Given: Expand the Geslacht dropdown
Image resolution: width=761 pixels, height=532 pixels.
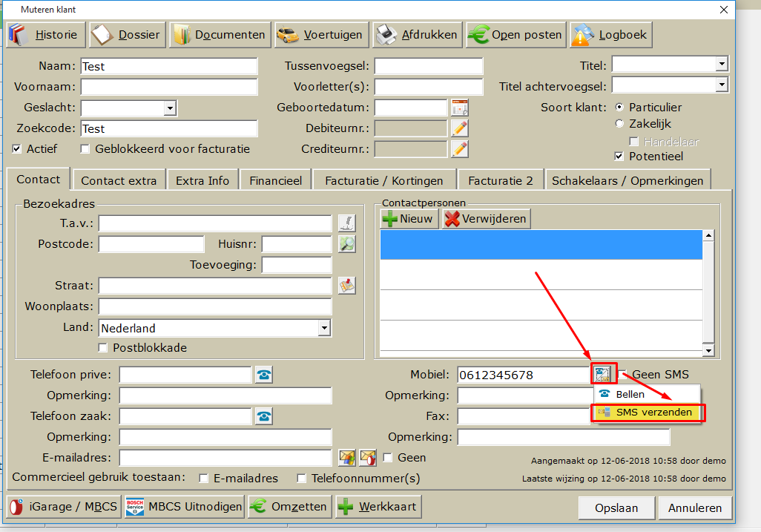Looking at the screenshot, I should [170, 108].
